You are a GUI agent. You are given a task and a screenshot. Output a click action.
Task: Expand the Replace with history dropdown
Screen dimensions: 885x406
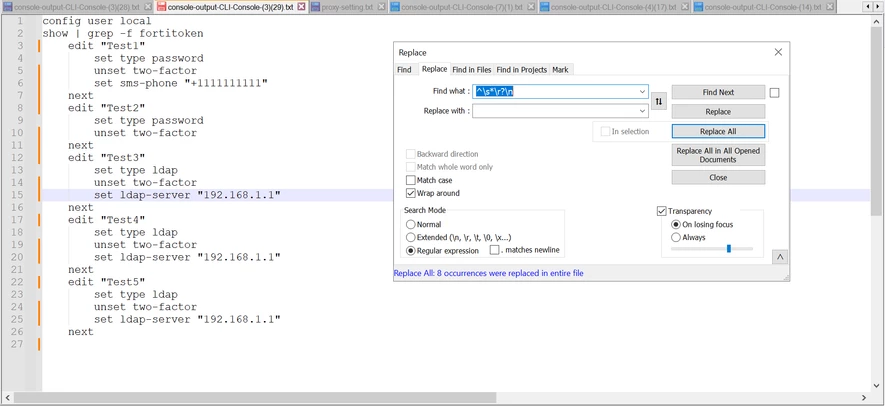642,111
